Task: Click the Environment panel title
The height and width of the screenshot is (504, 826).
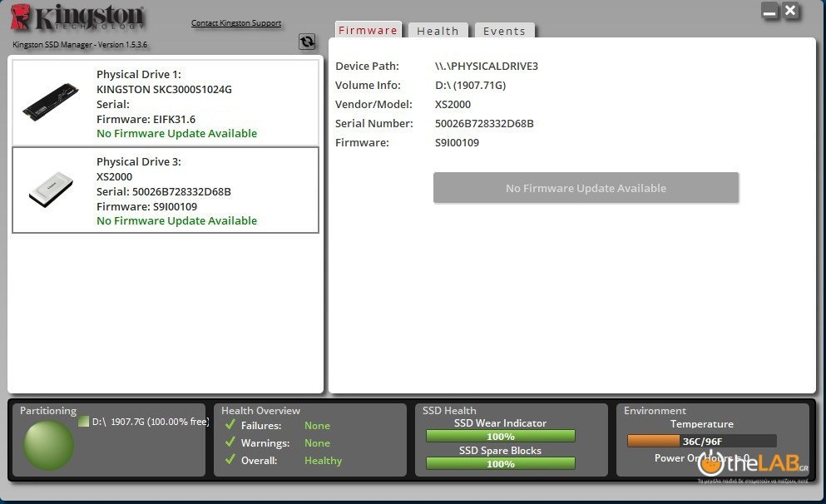Action: pyautogui.click(x=655, y=410)
